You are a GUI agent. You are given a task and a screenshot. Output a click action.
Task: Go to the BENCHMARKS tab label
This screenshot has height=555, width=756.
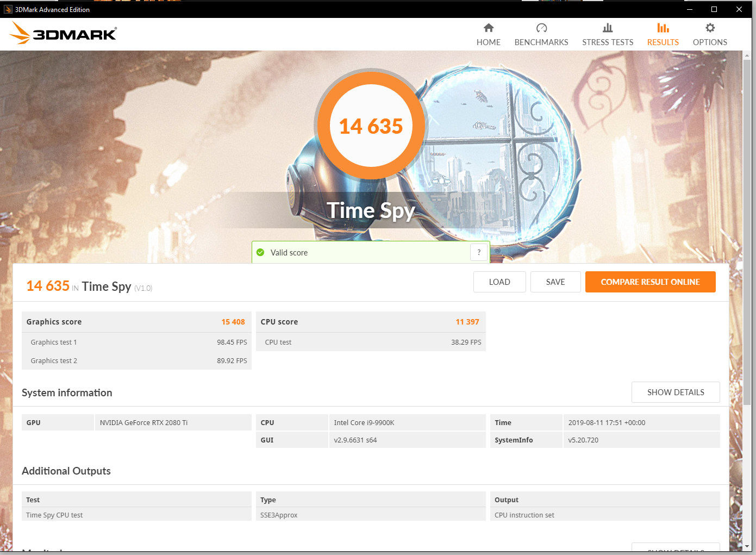point(541,42)
